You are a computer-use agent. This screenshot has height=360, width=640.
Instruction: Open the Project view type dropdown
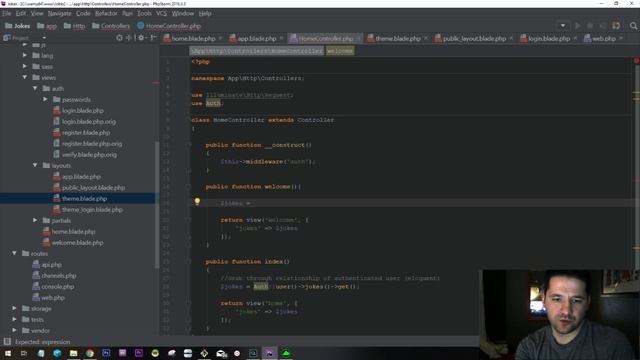pyautogui.click(x=44, y=38)
